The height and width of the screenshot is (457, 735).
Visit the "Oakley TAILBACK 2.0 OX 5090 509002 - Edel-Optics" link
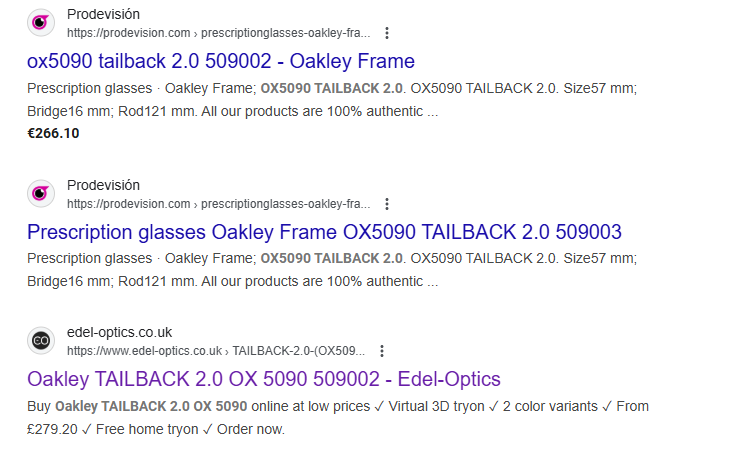pos(264,379)
